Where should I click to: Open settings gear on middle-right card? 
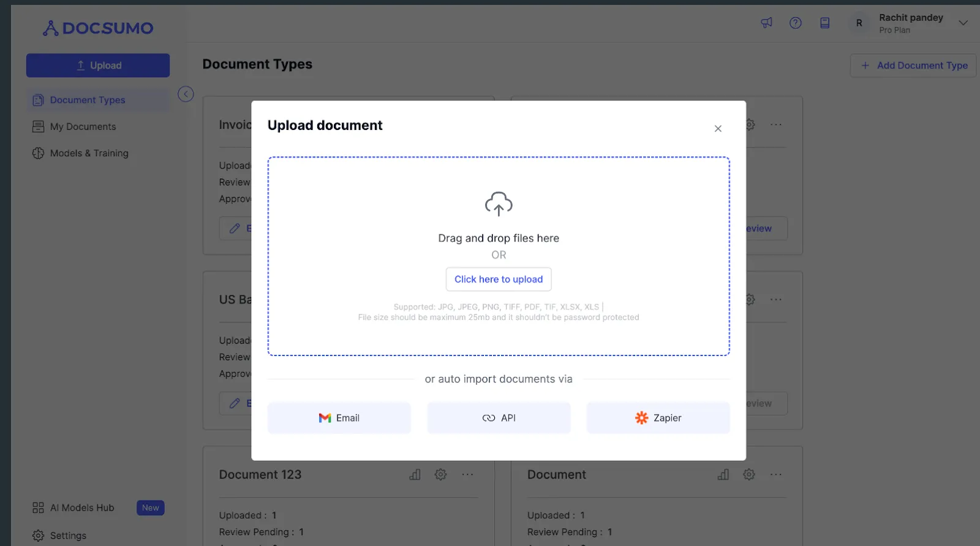coord(750,300)
